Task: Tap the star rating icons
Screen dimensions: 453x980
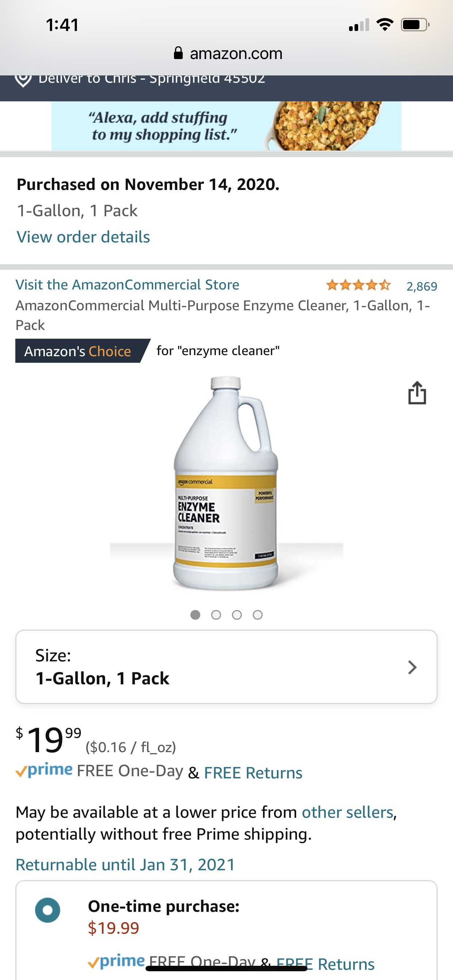Action: pyautogui.click(x=358, y=285)
